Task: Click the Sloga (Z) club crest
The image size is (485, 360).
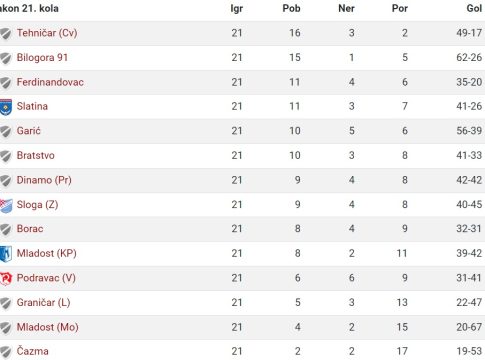Action: (6, 205)
